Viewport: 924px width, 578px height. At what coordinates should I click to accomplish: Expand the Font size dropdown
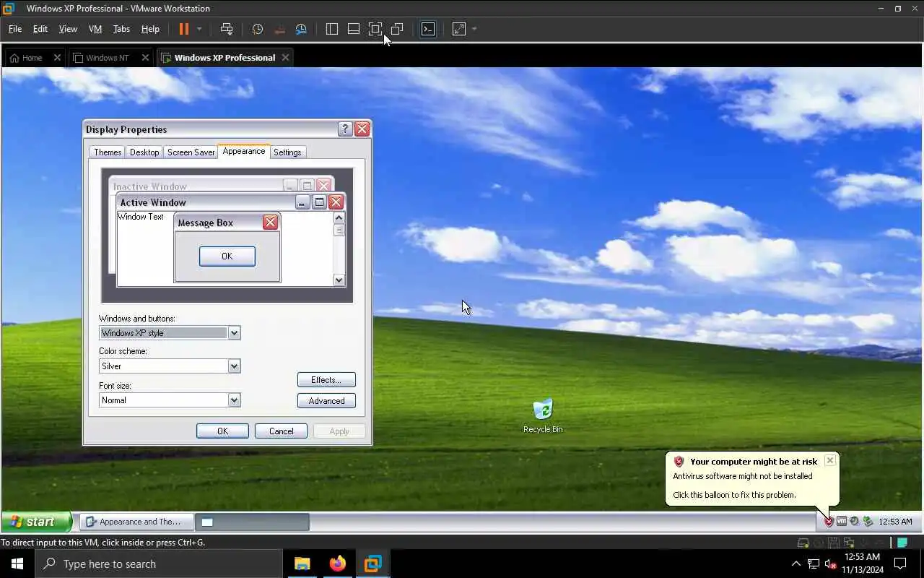(234, 400)
